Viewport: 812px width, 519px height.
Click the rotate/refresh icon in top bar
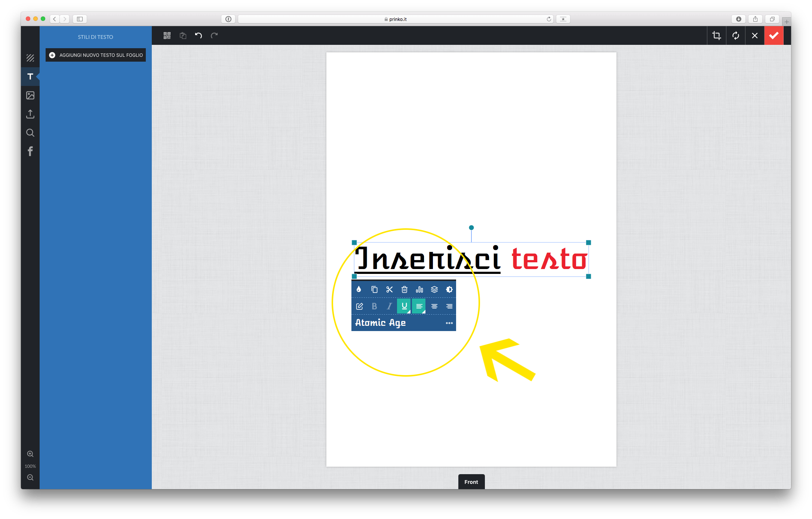pyautogui.click(x=736, y=35)
